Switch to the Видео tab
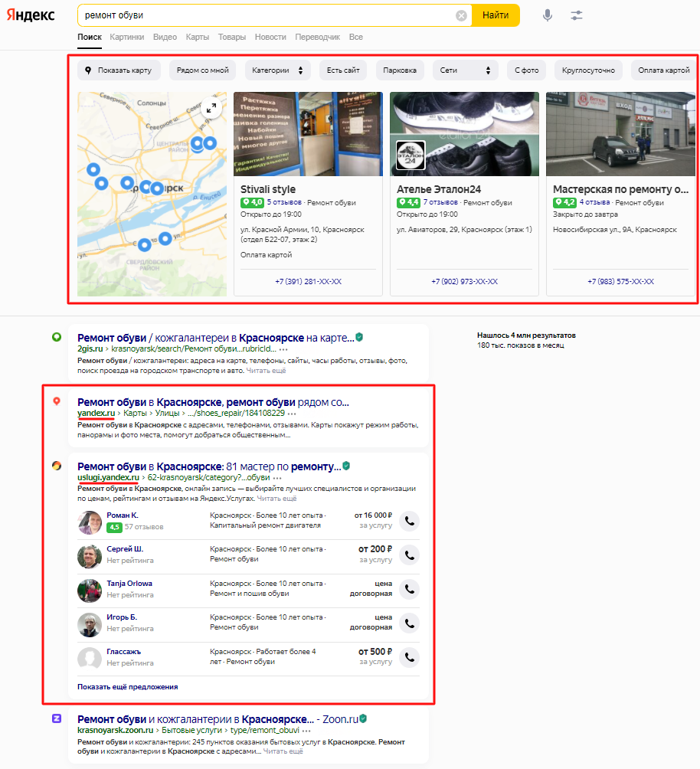The image size is (700, 769). (165, 38)
